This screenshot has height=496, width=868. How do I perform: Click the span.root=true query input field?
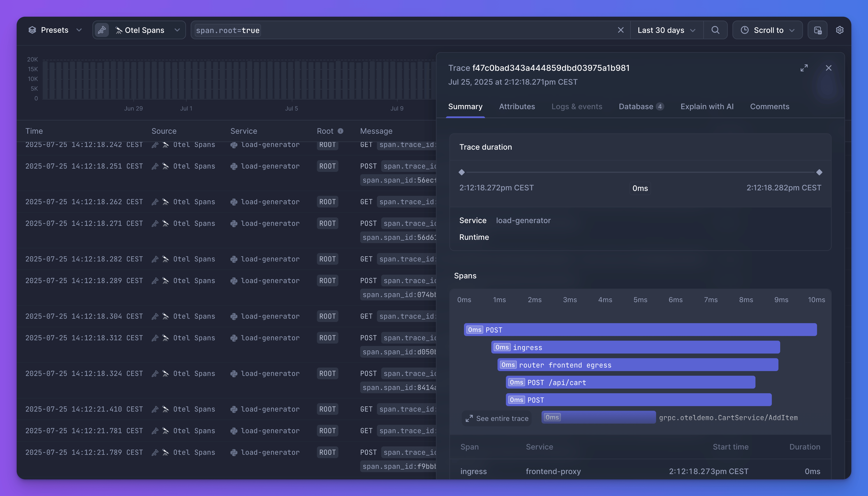coord(228,30)
